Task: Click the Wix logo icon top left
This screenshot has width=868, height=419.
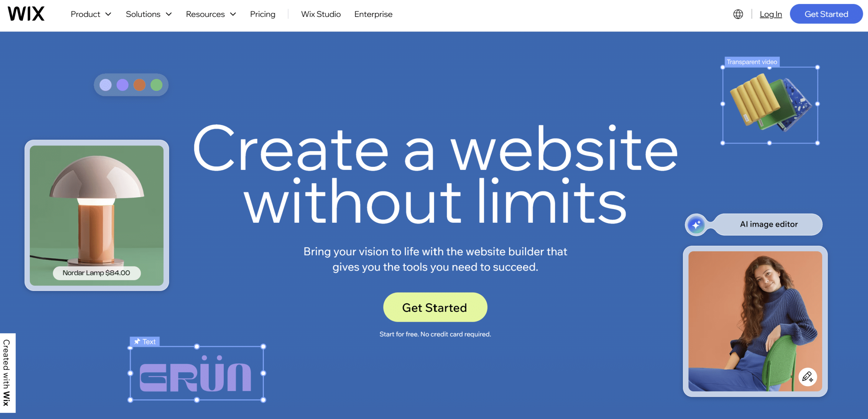Action: [28, 13]
